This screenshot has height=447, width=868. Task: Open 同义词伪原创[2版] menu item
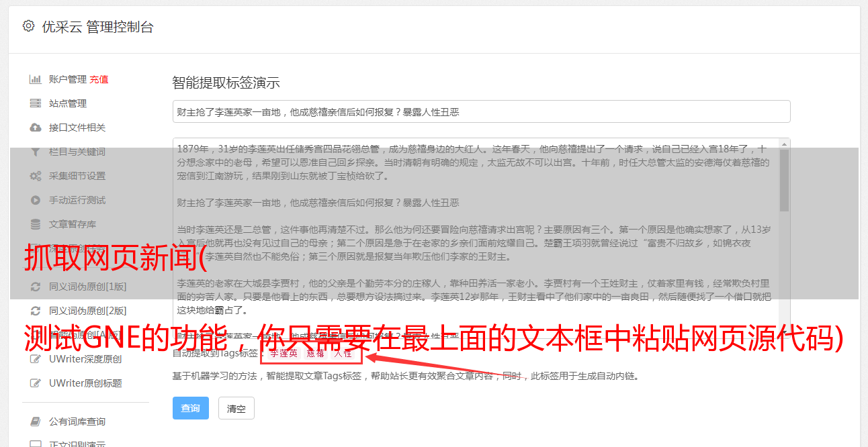pos(79,311)
